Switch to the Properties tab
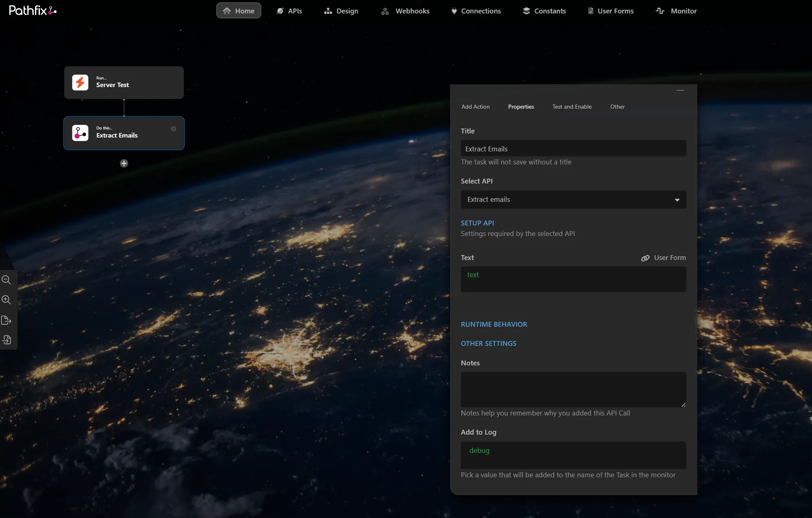The height and width of the screenshot is (518, 812). [x=521, y=107]
